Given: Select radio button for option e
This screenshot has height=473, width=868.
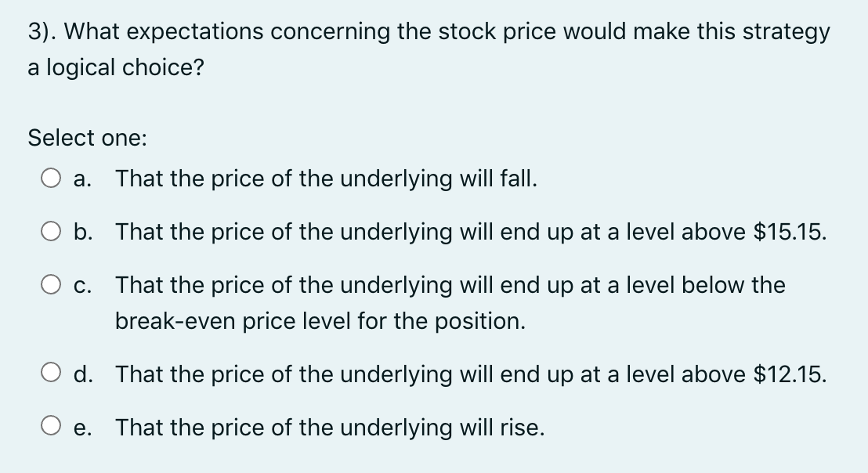Looking at the screenshot, I should click(51, 427).
